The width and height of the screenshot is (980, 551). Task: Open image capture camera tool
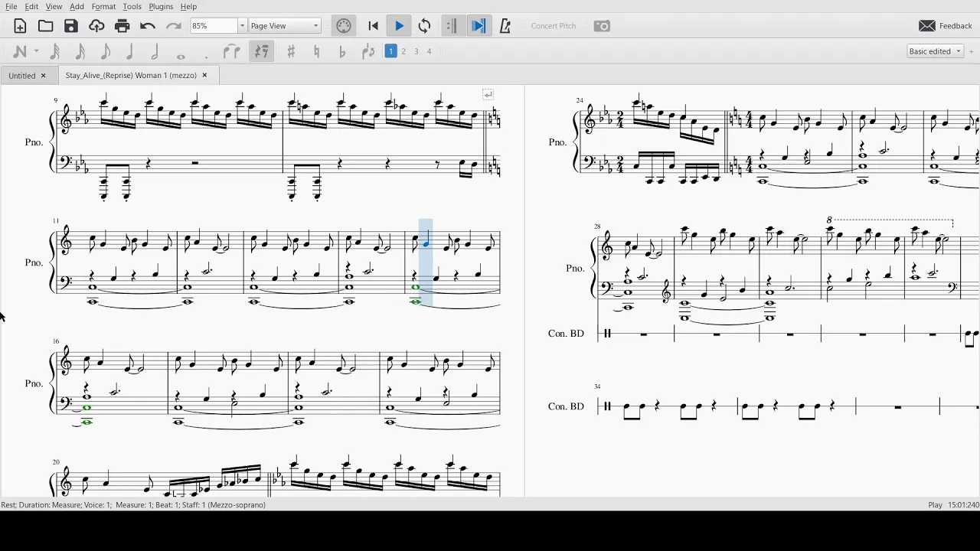(603, 26)
